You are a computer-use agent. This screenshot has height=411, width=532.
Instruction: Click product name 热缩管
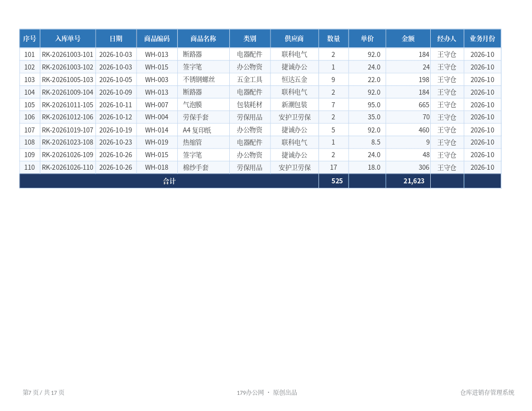[192, 143]
